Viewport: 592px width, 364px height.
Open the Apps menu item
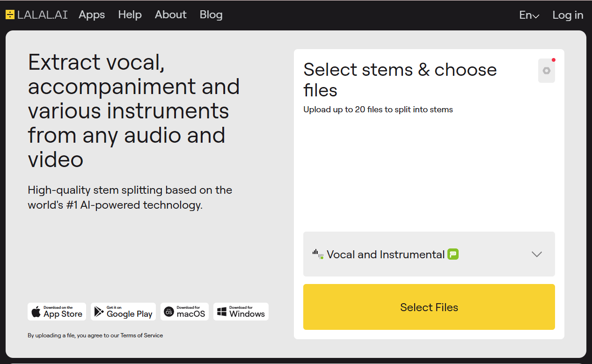[92, 15]
